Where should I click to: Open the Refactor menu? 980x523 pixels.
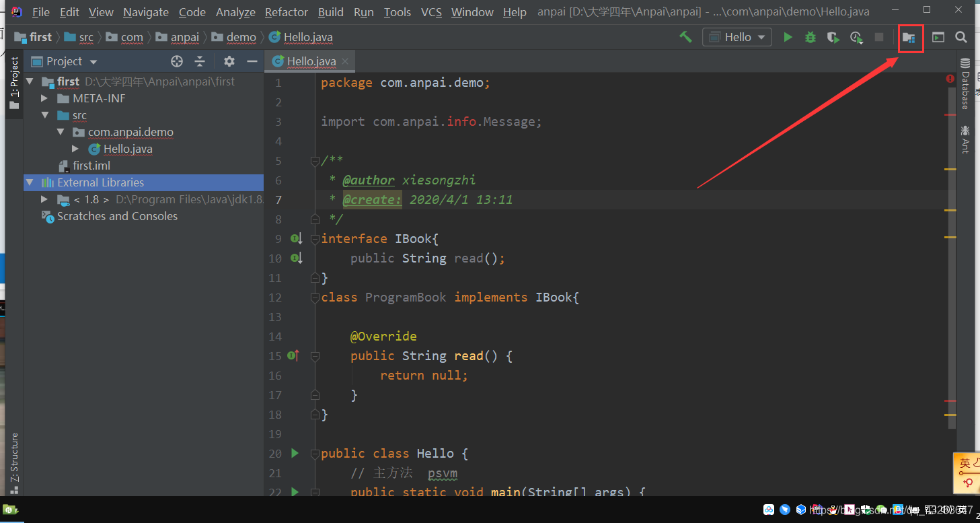coord(287,12)
